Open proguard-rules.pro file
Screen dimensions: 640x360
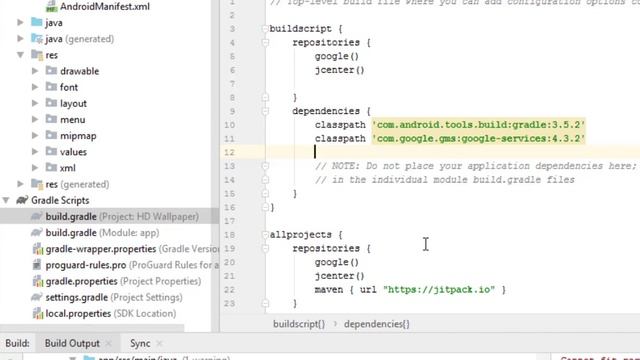click(132, 265)
